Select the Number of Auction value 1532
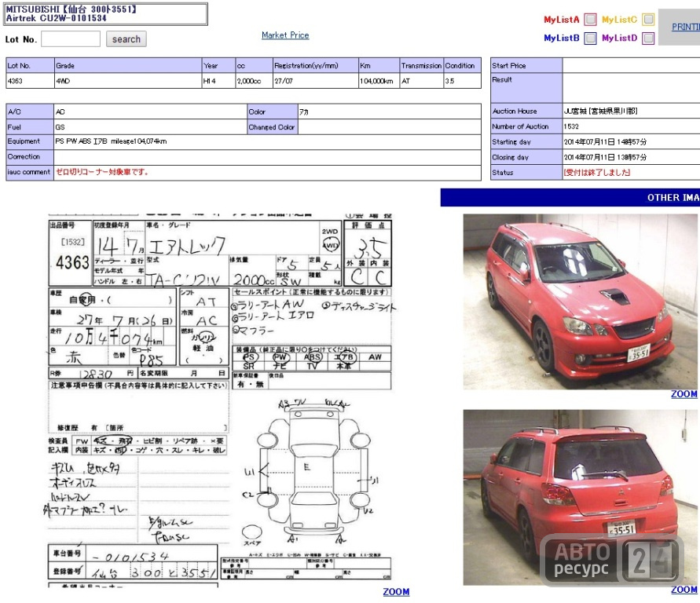Viewport: 700px width, 603px height. coord(571,126)
